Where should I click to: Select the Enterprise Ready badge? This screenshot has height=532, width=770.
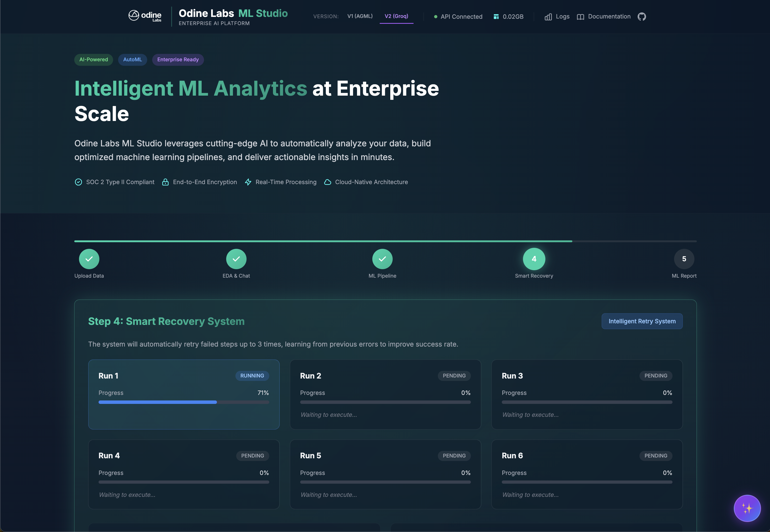(178, 60)
